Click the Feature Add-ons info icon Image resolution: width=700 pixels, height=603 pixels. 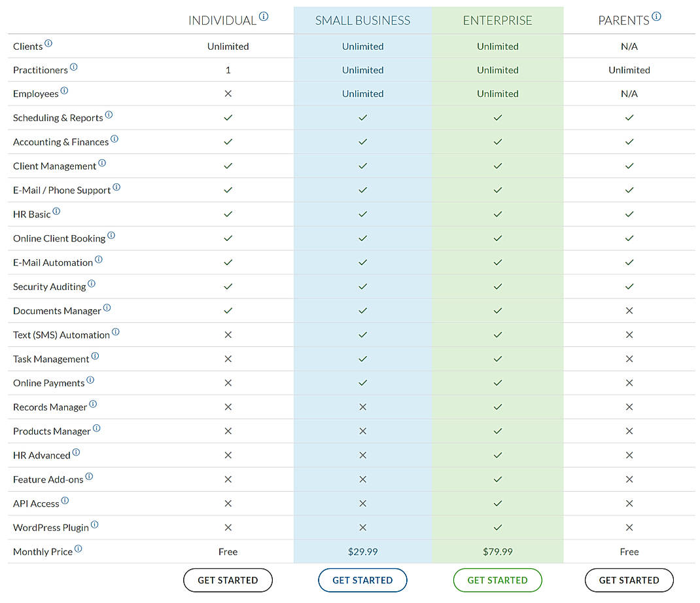[x=88, y=475]
